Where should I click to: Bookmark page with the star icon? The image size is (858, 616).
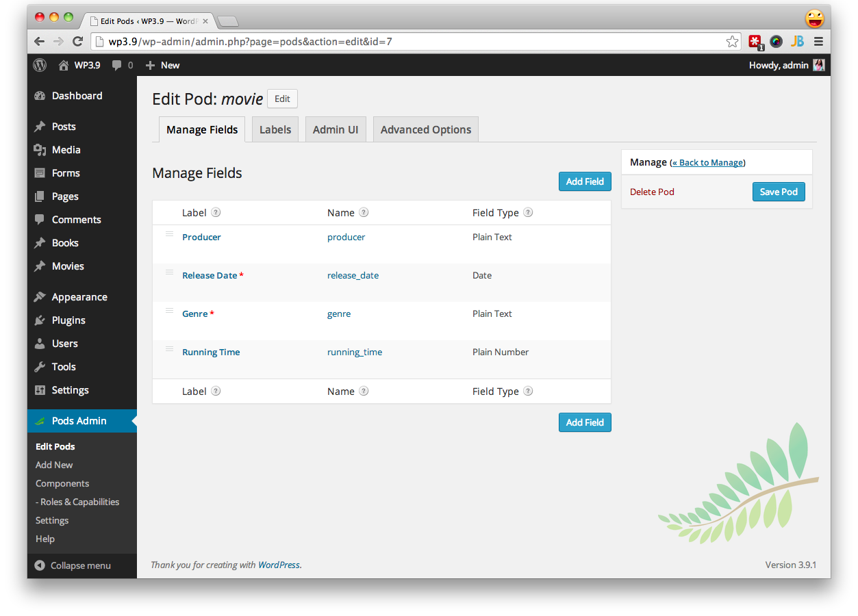pyautogui.click(x=732, y=41)
